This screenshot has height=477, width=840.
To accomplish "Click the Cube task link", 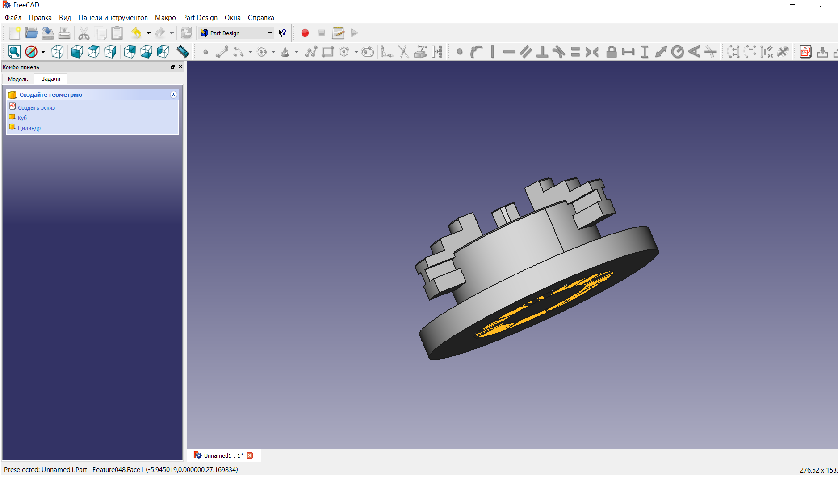I will pos(22,117).
